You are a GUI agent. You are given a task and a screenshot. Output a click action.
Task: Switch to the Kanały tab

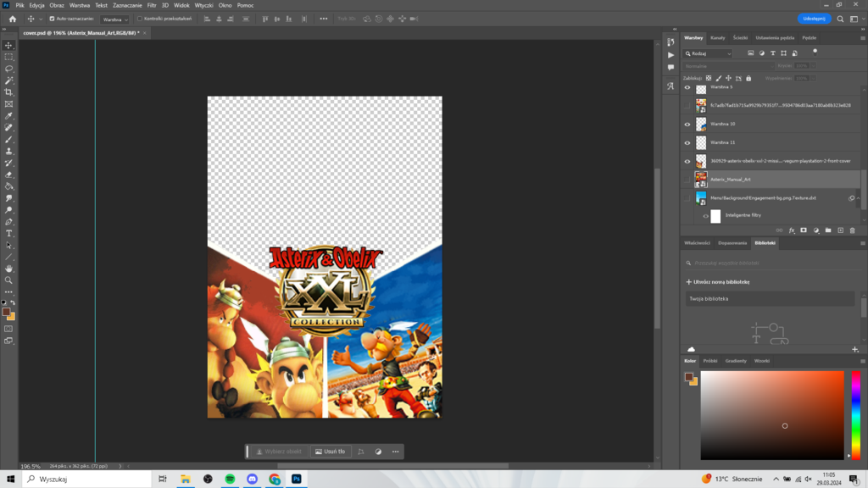click(x=717, y=38)
